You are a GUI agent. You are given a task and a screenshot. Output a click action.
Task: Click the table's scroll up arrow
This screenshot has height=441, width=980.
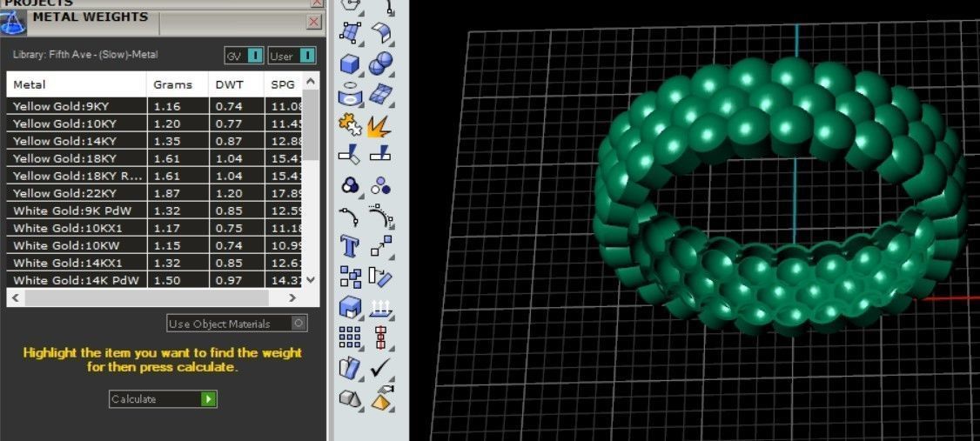312,80
